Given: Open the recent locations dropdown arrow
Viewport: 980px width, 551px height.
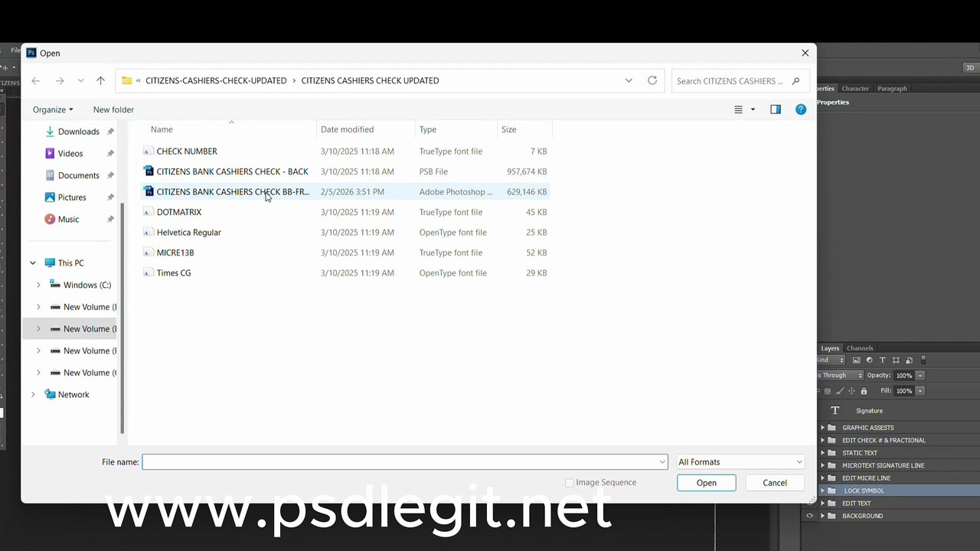Looking at the screenshot, I should coord(80,80).
